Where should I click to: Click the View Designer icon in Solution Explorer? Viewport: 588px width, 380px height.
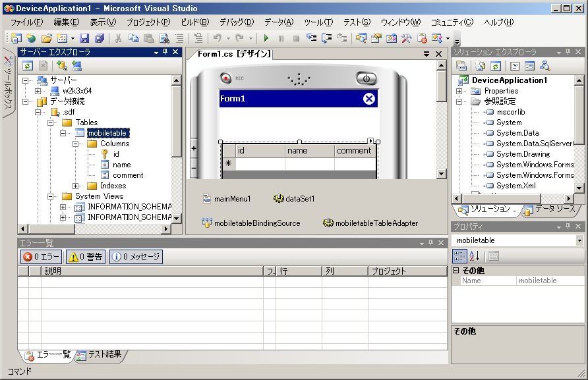[x=529, y=66]
